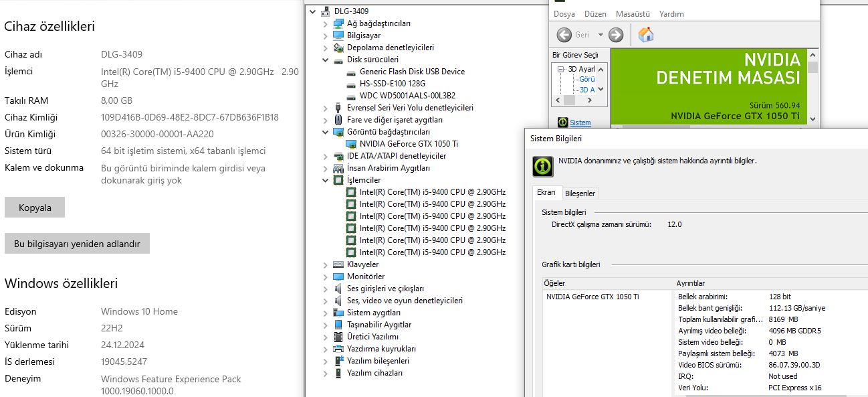Open the Masaüstü menu

pos(633,14)
